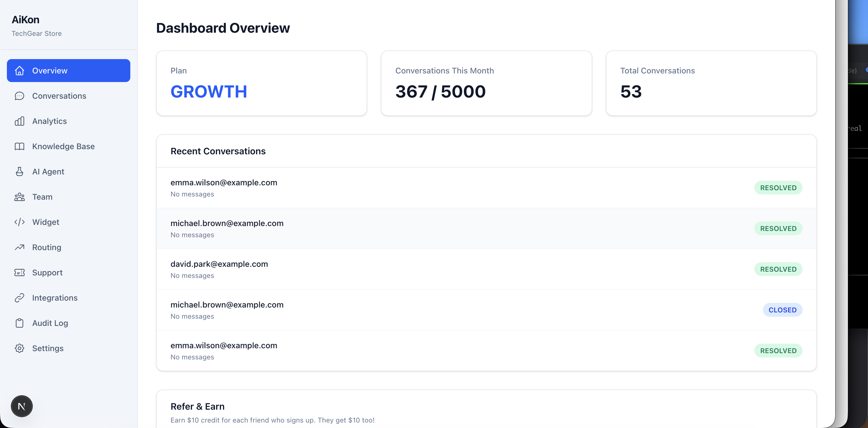This screenshot has width=868, height=428.
Task: Open emma.wilson@example.com recent conversation
Action: [224, 182]
